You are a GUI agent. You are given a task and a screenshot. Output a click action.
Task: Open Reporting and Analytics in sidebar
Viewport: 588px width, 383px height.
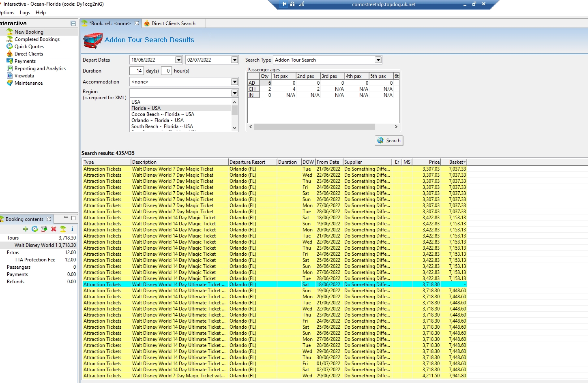tap(40, 68)
